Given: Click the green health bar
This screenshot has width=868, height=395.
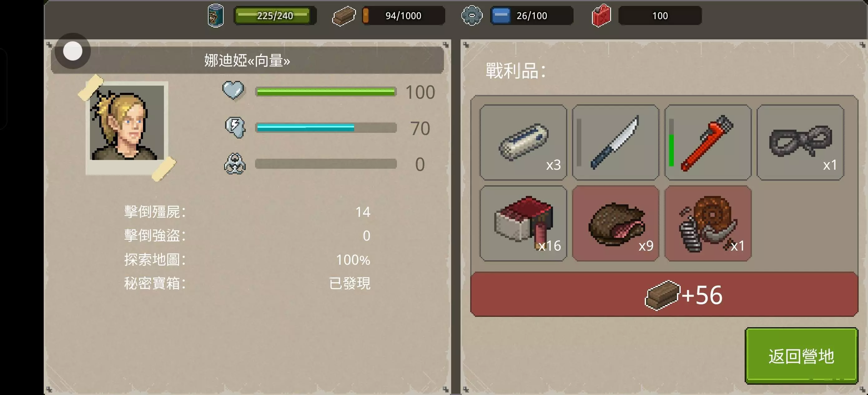Looking at the screenshot, I should coord(326,92).
